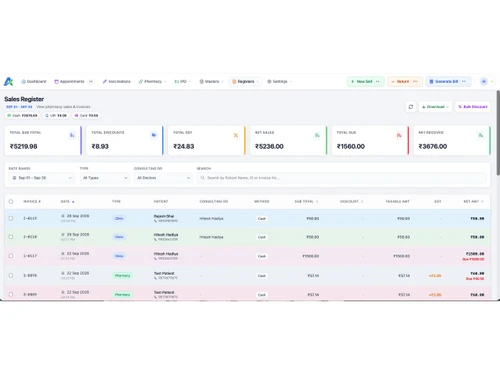The image size is (500, 375).
Task: Open the Vaccinations section
Action: (116, 81)
